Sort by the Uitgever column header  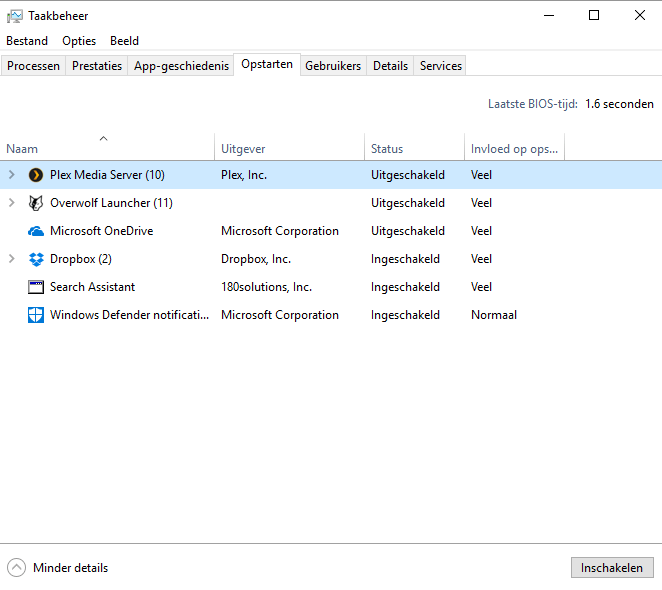pos(290,147)
